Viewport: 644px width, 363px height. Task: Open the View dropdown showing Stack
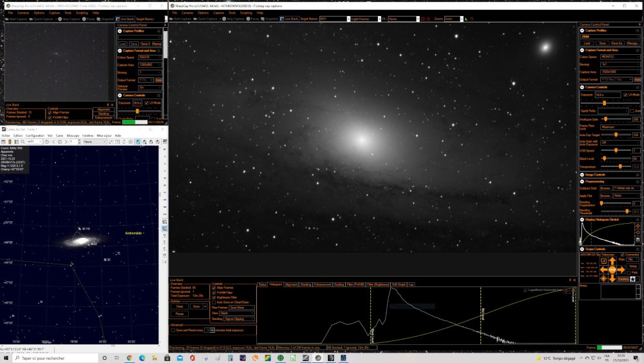237,313
